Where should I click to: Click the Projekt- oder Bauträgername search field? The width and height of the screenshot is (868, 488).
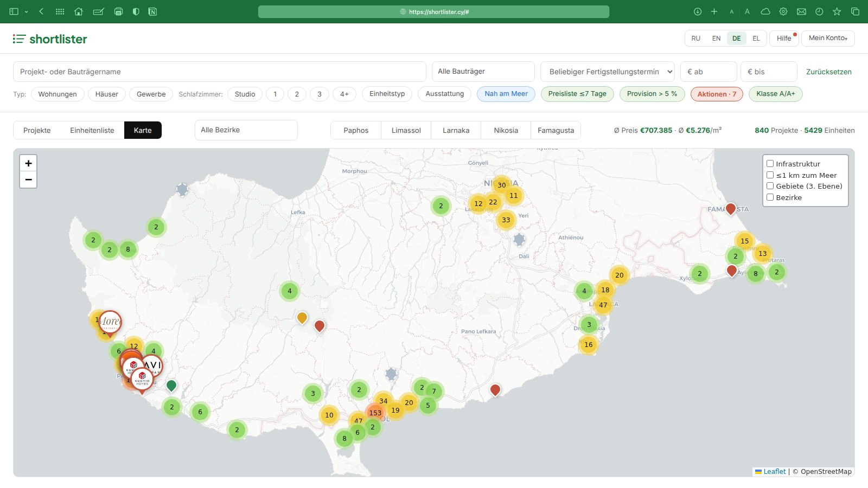pos(220,72)
